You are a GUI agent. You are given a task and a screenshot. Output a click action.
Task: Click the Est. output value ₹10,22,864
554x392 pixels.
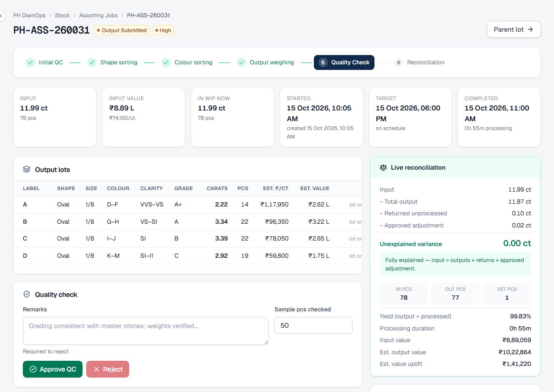click(515, 352)
